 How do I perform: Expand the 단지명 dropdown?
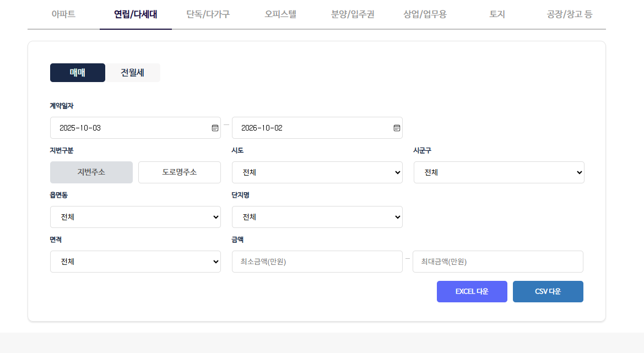[x=317, y=217]
